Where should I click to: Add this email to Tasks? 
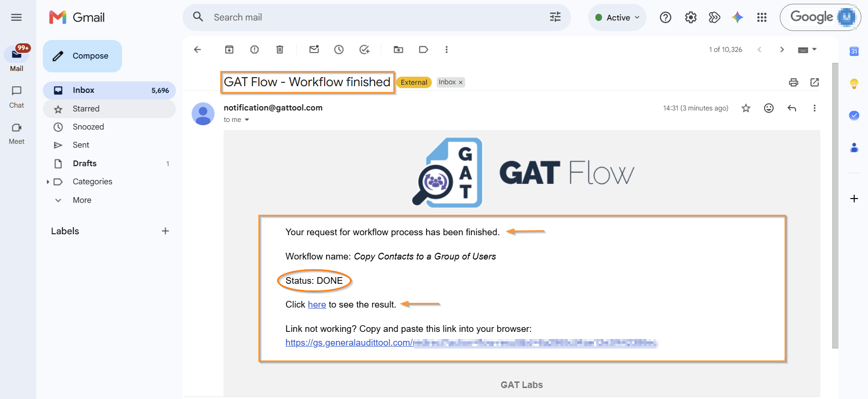coord(365,50)
